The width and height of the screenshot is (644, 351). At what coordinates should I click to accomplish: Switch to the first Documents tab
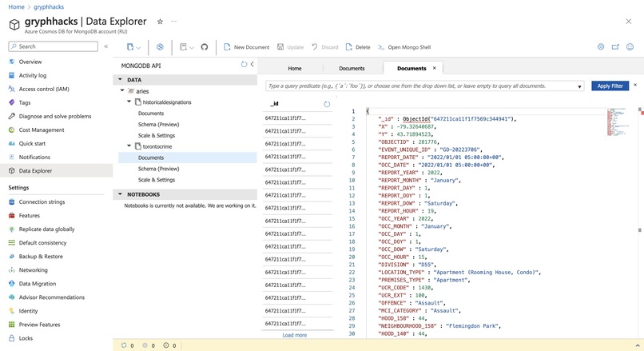[x=352, y=68]
